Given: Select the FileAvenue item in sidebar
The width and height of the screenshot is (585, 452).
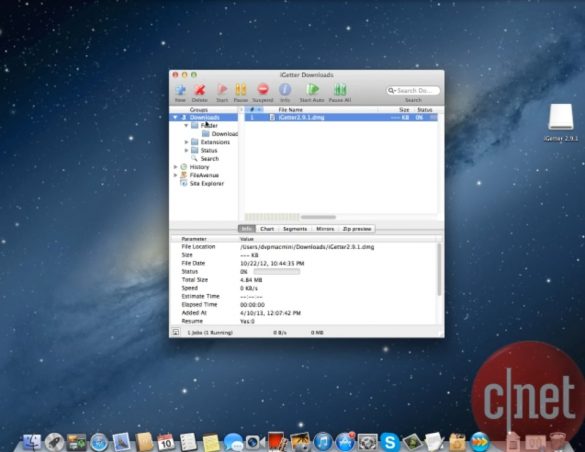Looking at the screenshot, I should coord(204,175).
